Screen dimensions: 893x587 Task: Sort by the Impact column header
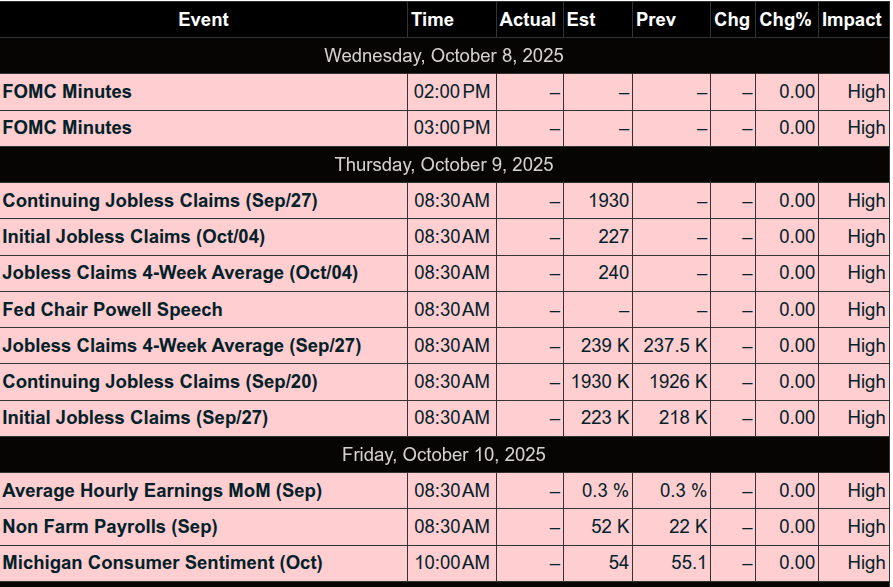[852, 20]
